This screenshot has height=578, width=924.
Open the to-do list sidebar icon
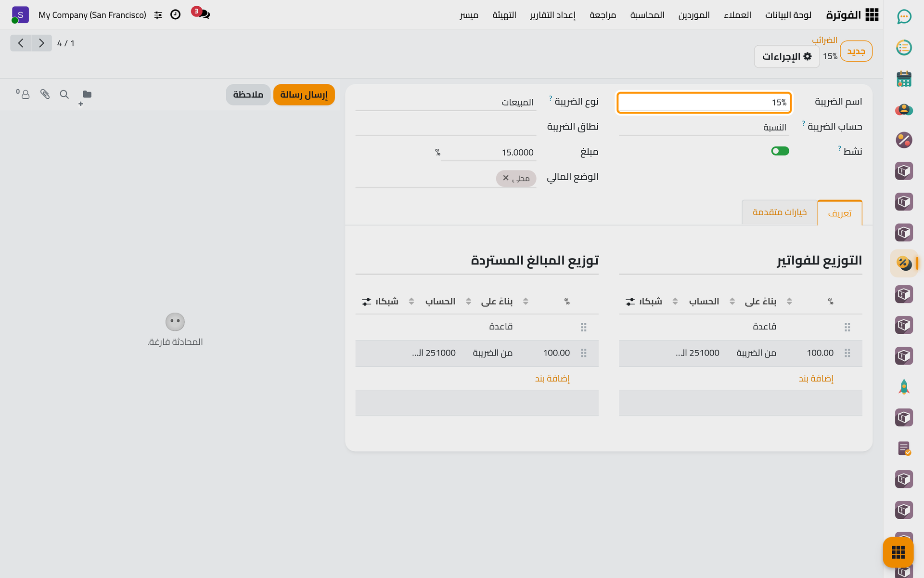click(904, 48)
